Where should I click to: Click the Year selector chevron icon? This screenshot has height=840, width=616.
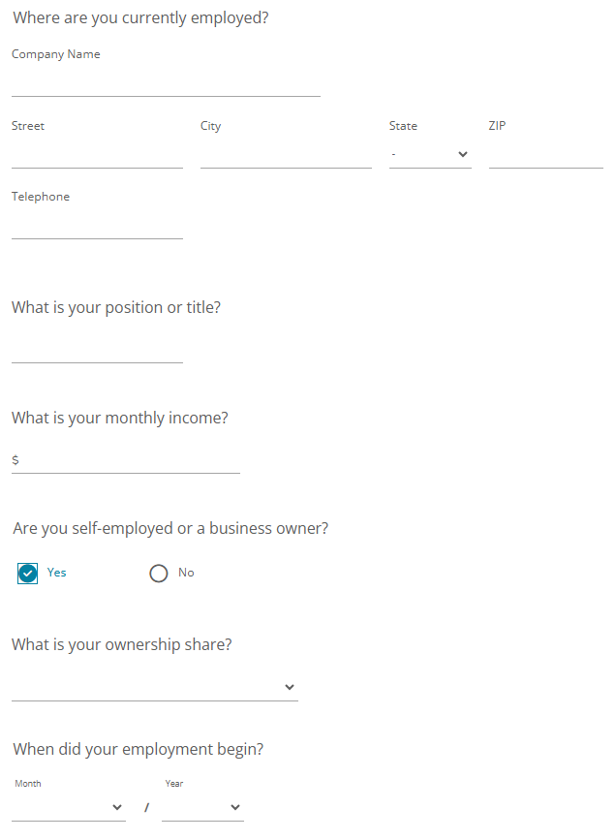[234, 807]
